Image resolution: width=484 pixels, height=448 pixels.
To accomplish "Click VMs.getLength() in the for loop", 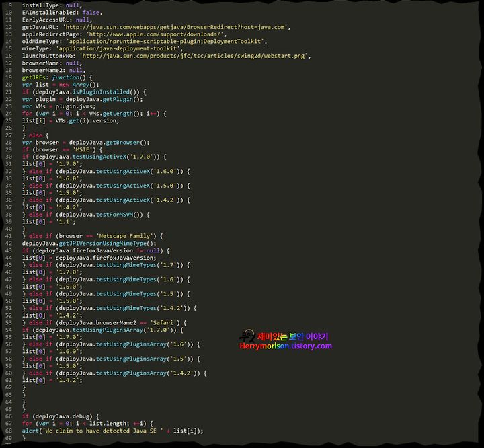I will tap(116, 114).
